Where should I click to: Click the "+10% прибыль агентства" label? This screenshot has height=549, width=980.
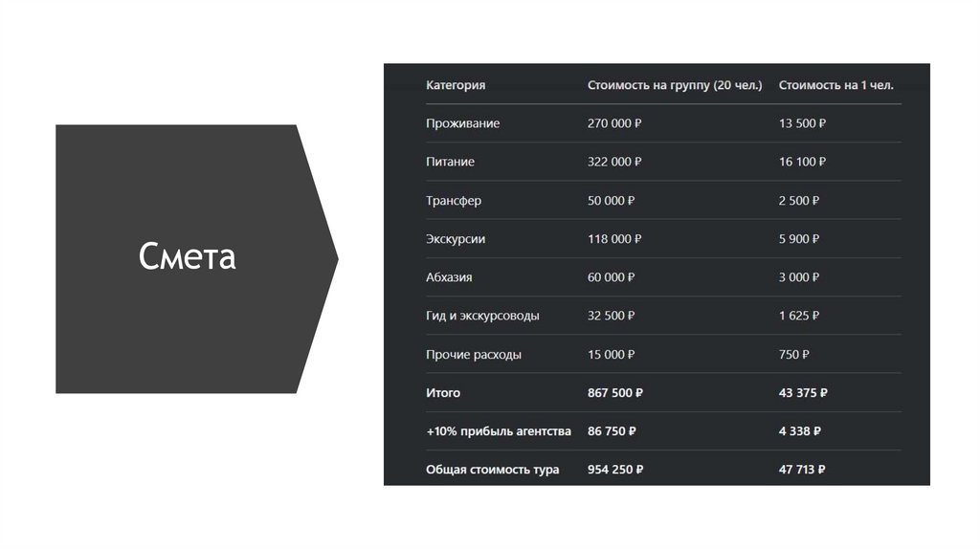click(499, 431)
